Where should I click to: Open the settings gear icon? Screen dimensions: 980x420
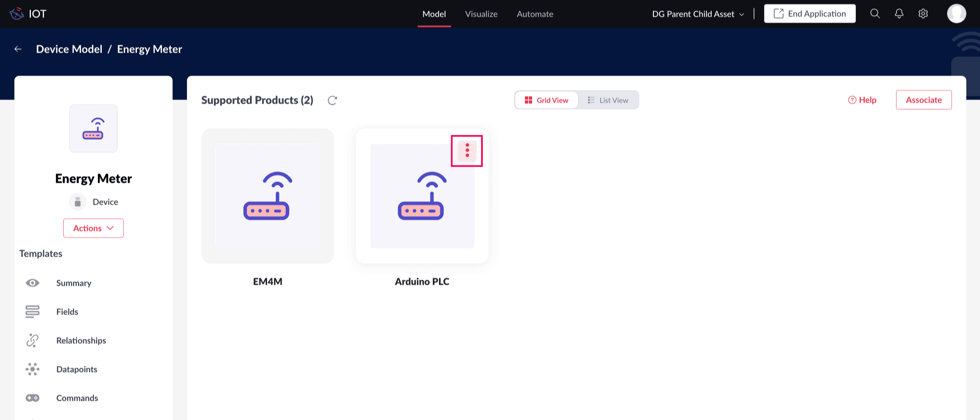[x=923, y=14]
